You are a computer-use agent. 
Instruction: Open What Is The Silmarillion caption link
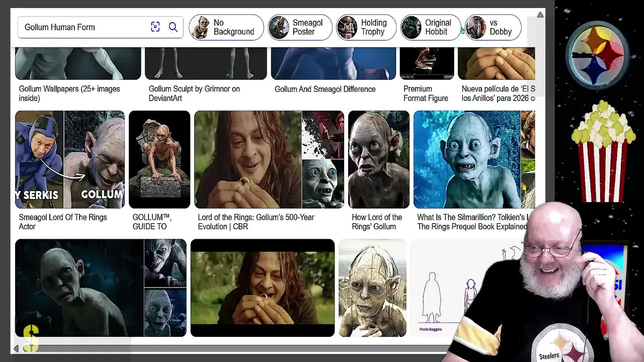[472, 222]
